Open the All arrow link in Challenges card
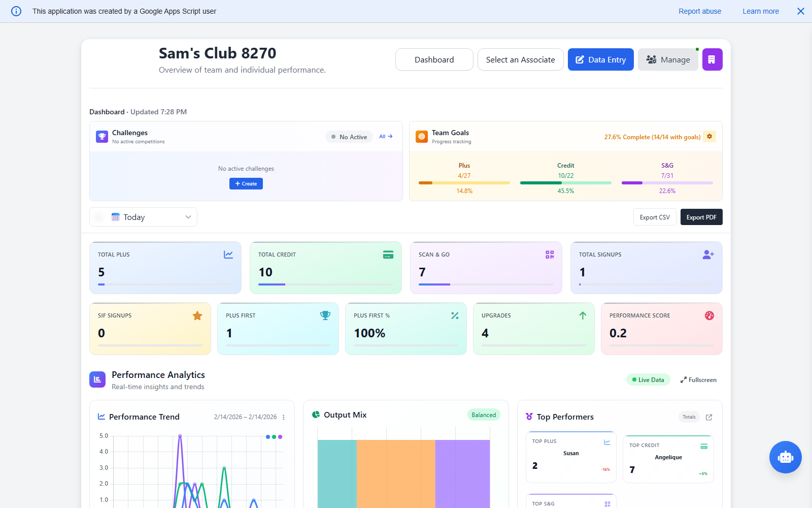 386,136
